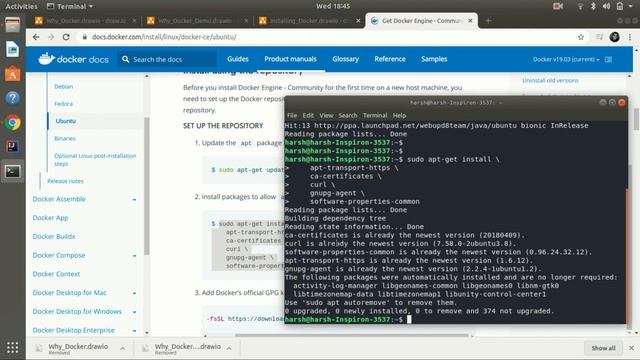The image size is (640, 360).
Task: Open the terminal View menu
Action: click(x=326, y=116)
